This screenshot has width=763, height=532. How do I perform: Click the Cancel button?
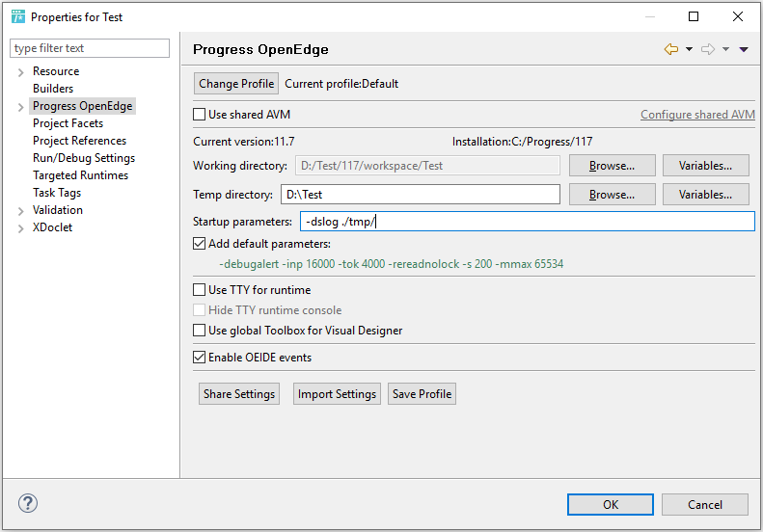pyautogui.click(x=704, y=505)
